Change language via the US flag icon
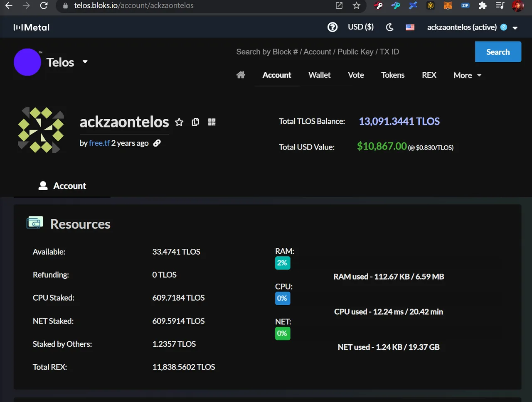Viewport: 532px width, 402px height. pos(410,27)
